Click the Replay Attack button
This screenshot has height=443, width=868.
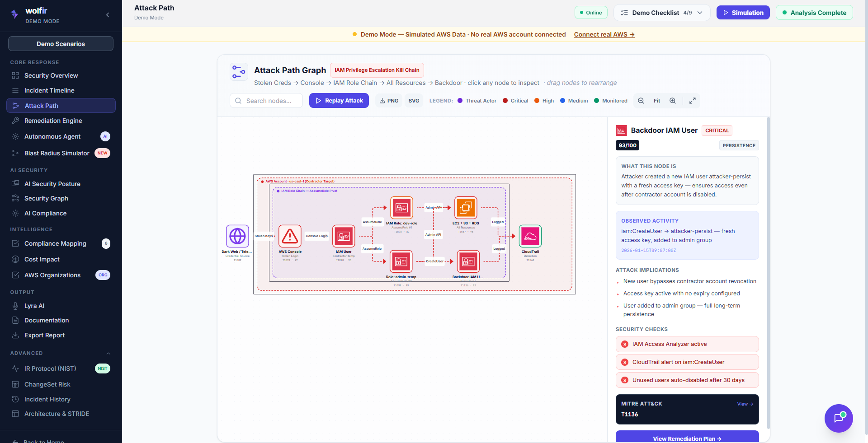pos(339,101)
